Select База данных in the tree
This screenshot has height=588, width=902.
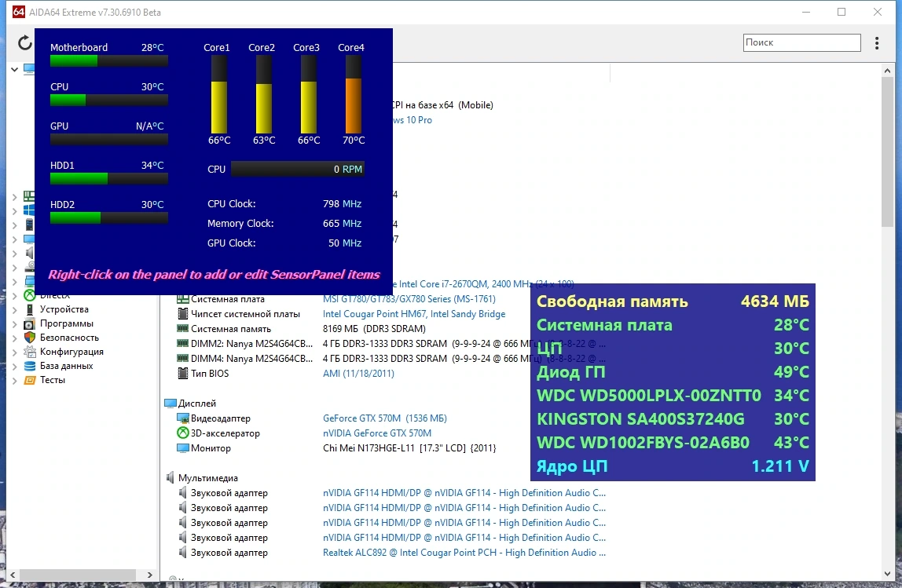[66, 366]
